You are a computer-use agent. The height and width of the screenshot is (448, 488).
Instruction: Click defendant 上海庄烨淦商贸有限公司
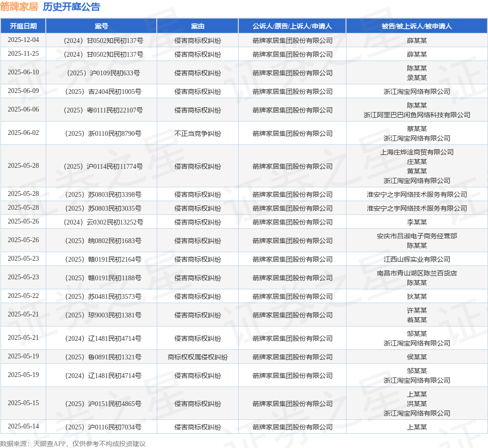(x=417, y=152)
